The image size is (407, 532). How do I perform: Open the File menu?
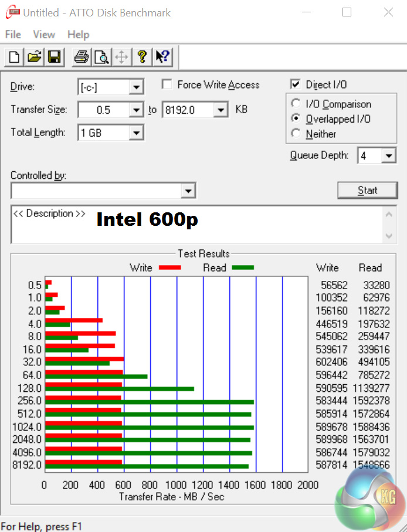point(13,34)
